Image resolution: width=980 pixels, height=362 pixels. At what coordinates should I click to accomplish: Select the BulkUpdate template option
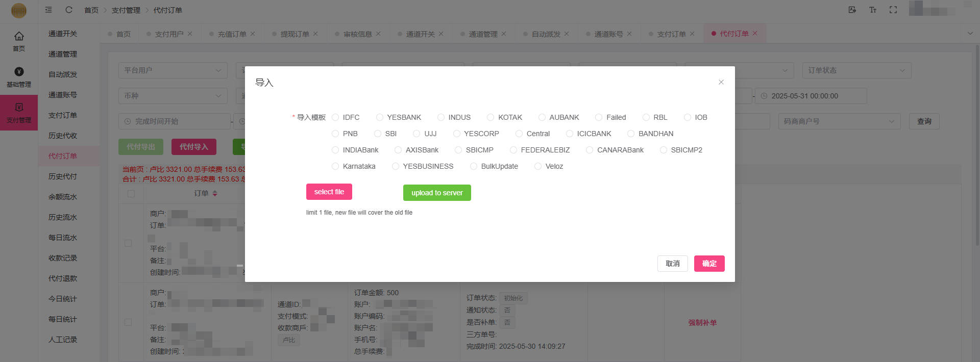[x=474, y=166]
